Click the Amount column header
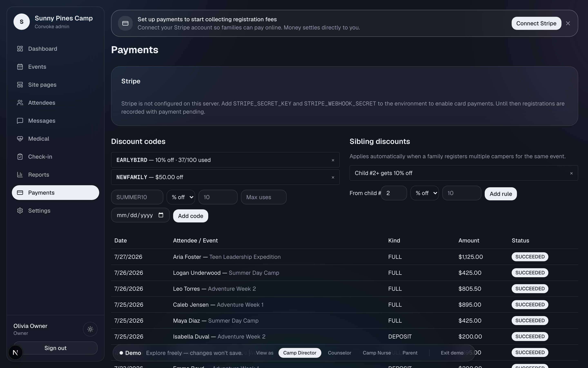Viewport: 588px width, 368px height. [x=469, y=241]
